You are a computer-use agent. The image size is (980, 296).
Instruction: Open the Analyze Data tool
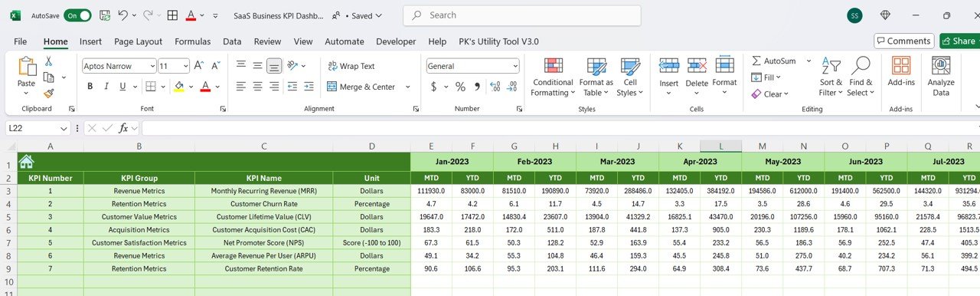coord(941,77)
